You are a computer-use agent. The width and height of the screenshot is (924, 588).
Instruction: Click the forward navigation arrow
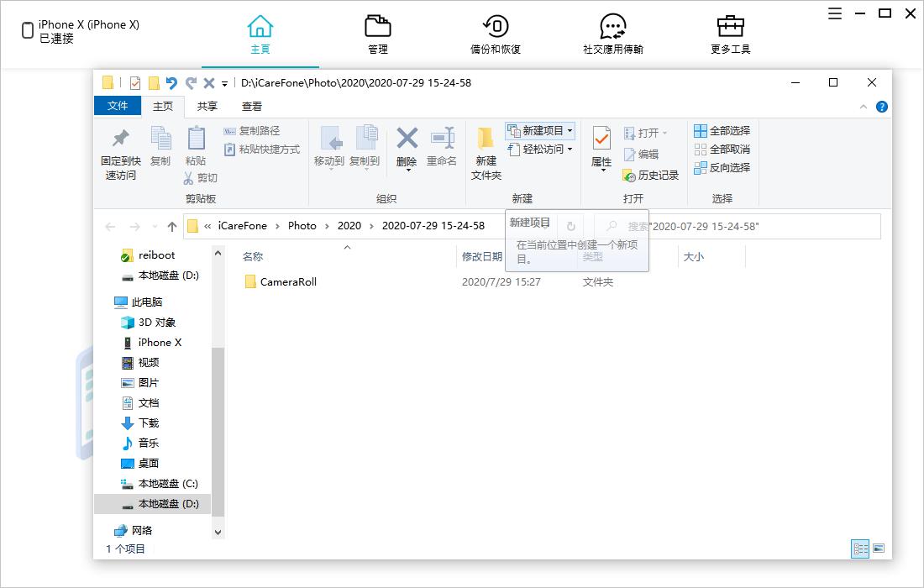[135, 226]
